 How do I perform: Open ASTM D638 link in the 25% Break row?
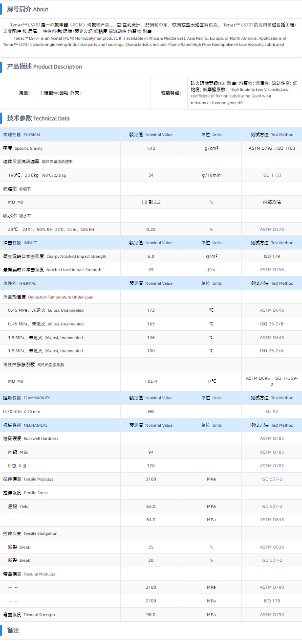(272, 547)
